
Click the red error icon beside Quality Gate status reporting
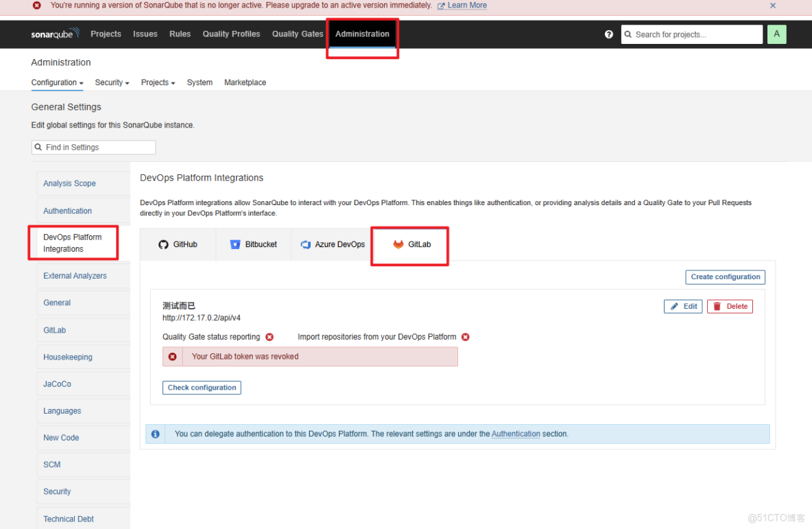[270, 337]
